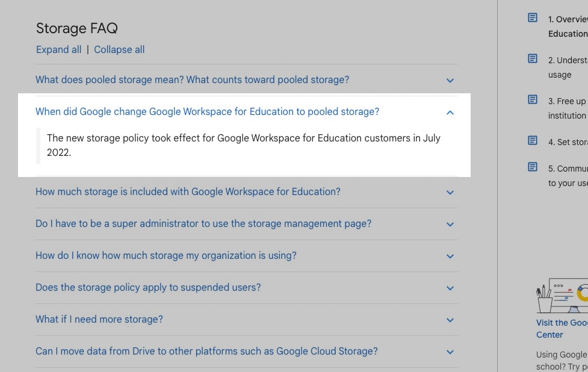Expand 'What does pooled storage mean' chevron

(x=450, y=80)
